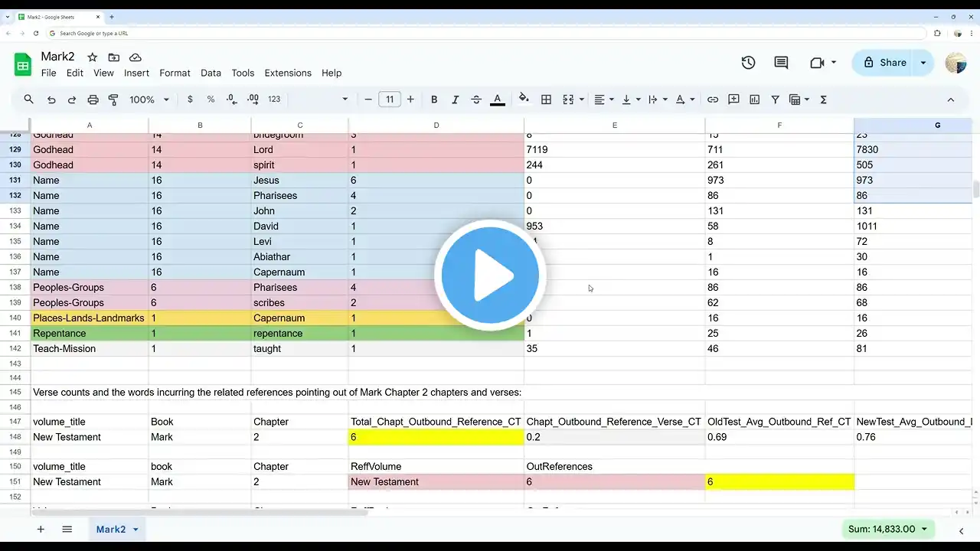Screen dimensions: 980x551
Task: Open the Help menu
Action: [332, 73]
